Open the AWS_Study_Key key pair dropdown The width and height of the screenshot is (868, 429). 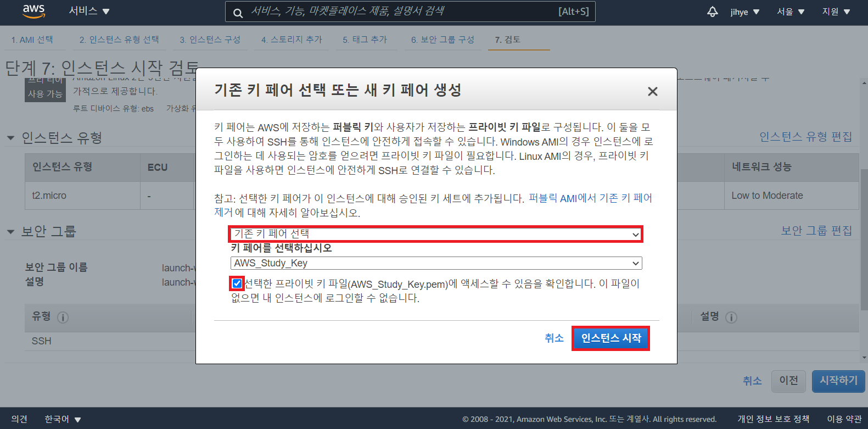click(436, 263)
